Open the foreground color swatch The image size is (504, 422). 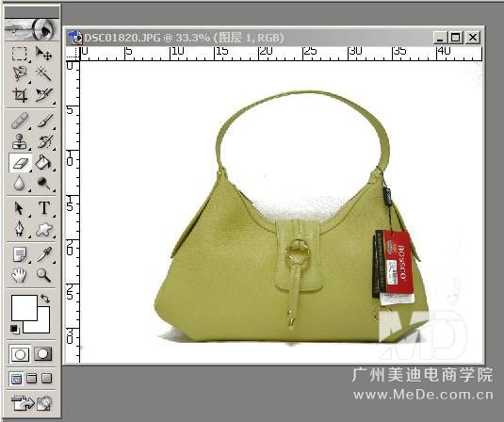click(x=24, y=307)
